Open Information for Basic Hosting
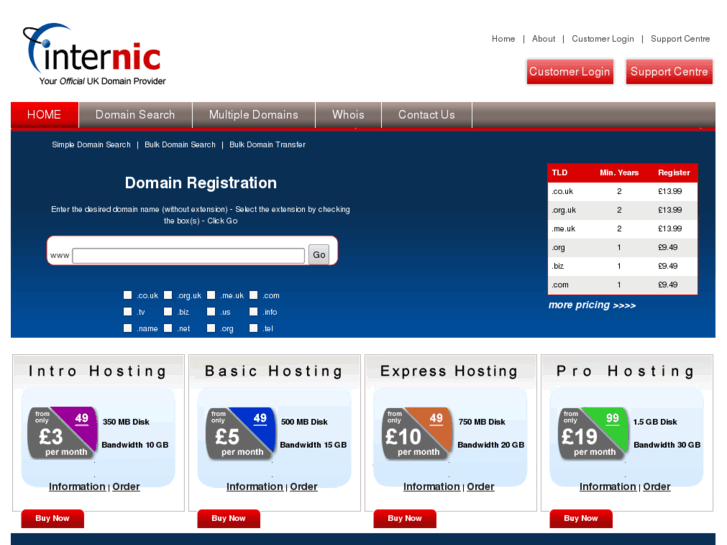Image resolution: width=727 pixels, height=545 pixels. pos(255,487)
